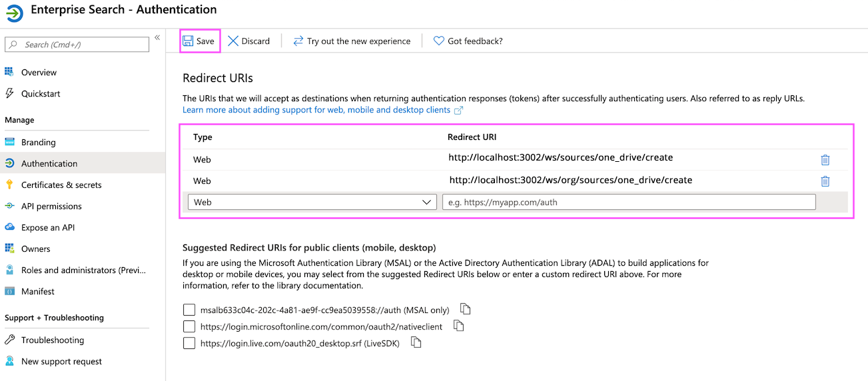Click the Save floppy disk icon

click(x=188, y=41)
